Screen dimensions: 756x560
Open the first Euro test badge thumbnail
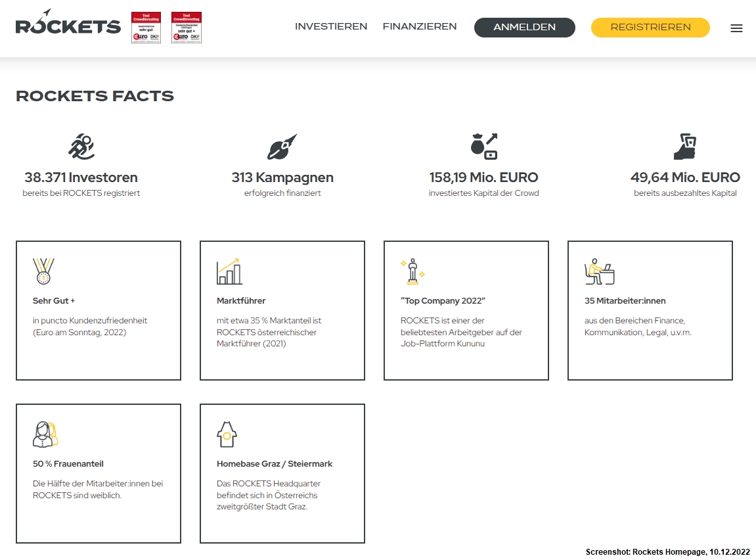pos(146,28)
